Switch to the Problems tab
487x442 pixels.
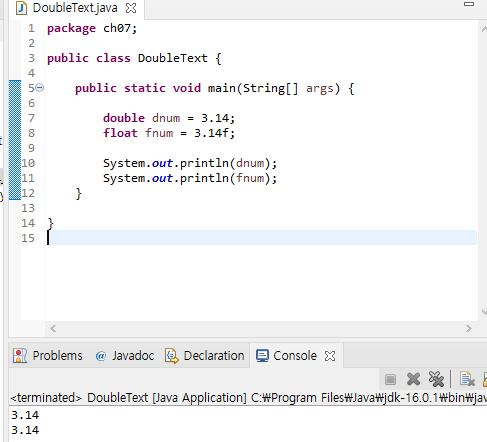[48, 356]
